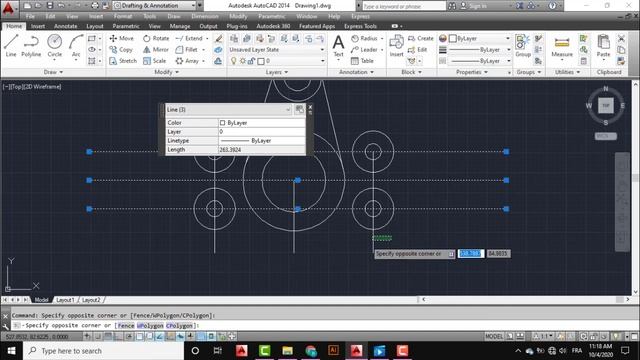The height and width of the screenshot is (360, 640).
Task: Expand the Properties panel
Action: [472, 72]
